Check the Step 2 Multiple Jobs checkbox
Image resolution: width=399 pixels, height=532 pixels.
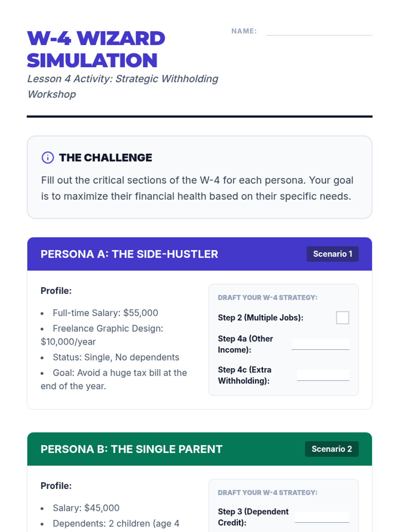tap(342, 318)
